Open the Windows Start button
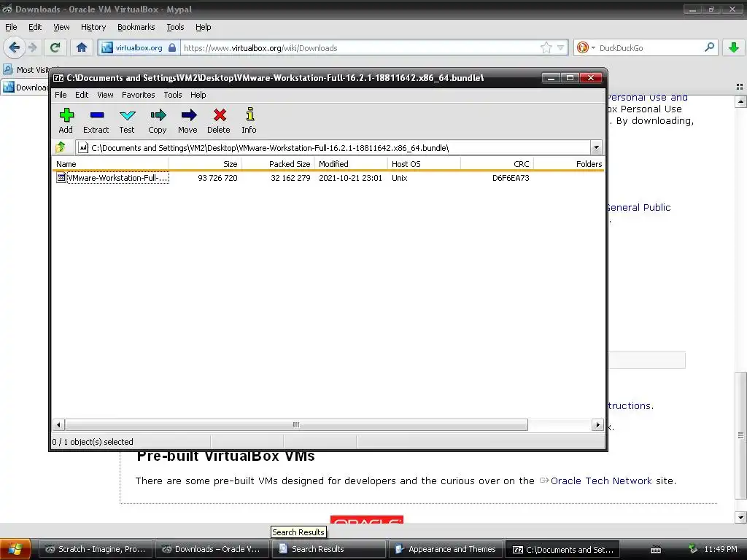Image resolution: width=747 pixels, height=560 pixels. pos(15,549)
